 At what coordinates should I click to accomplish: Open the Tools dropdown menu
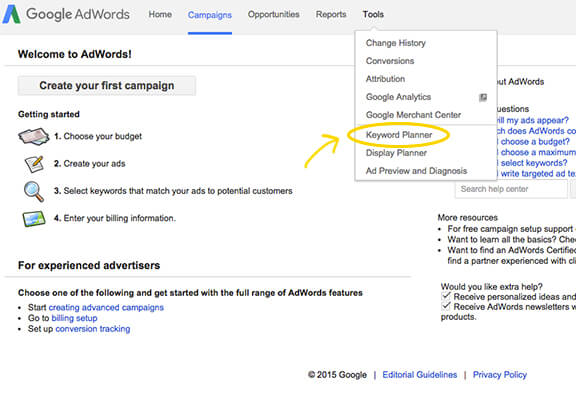(x=373, y=14)
